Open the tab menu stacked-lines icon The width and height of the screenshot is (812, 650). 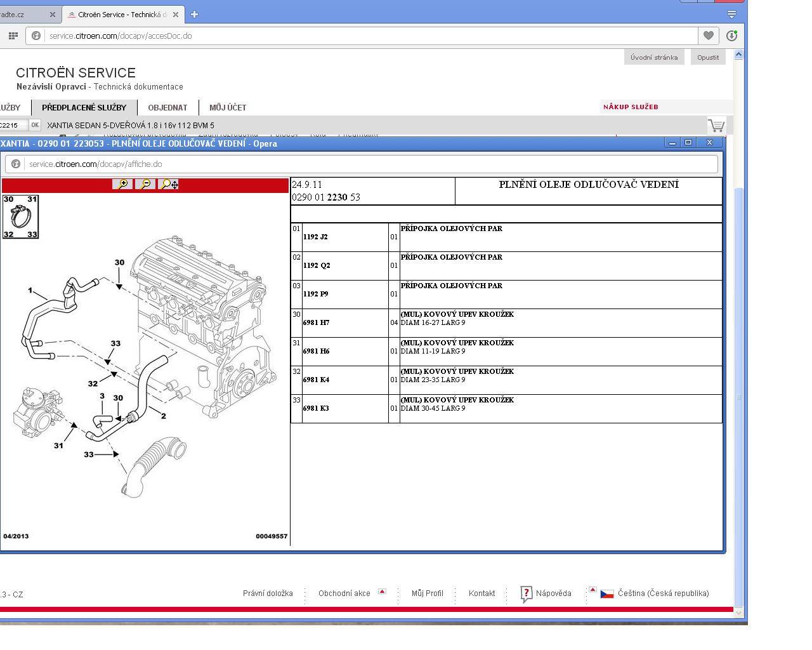pyautogui.click(x=731, y=14)
